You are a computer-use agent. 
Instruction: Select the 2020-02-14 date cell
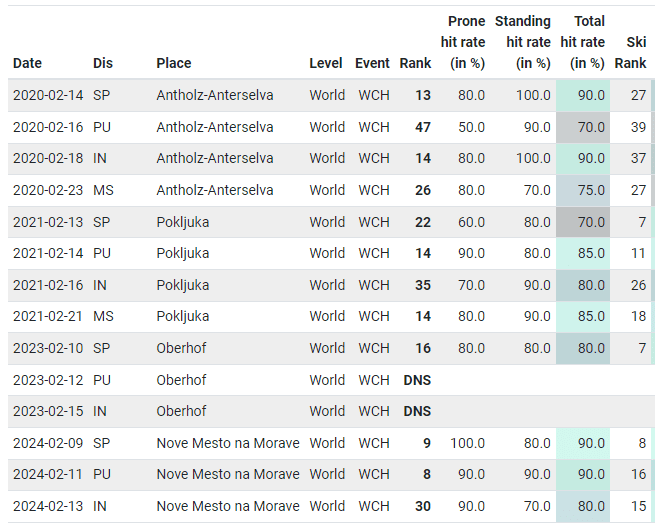47,95
